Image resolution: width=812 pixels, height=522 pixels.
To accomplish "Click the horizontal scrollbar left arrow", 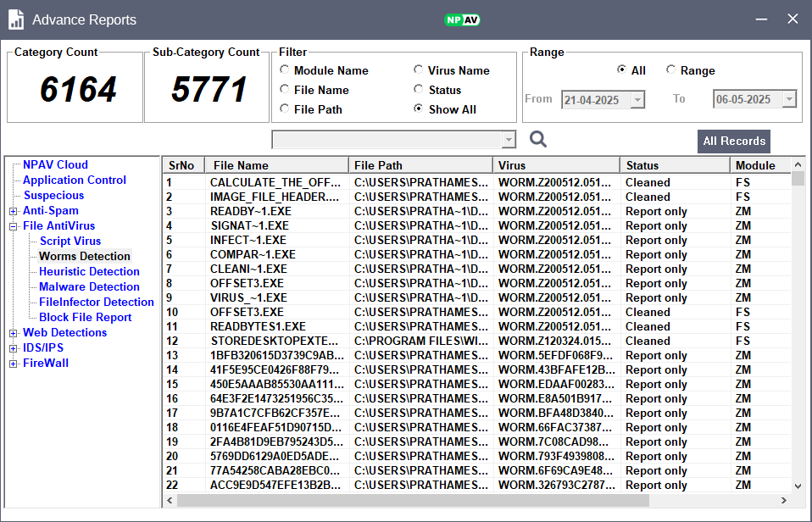I will point(170,501).
